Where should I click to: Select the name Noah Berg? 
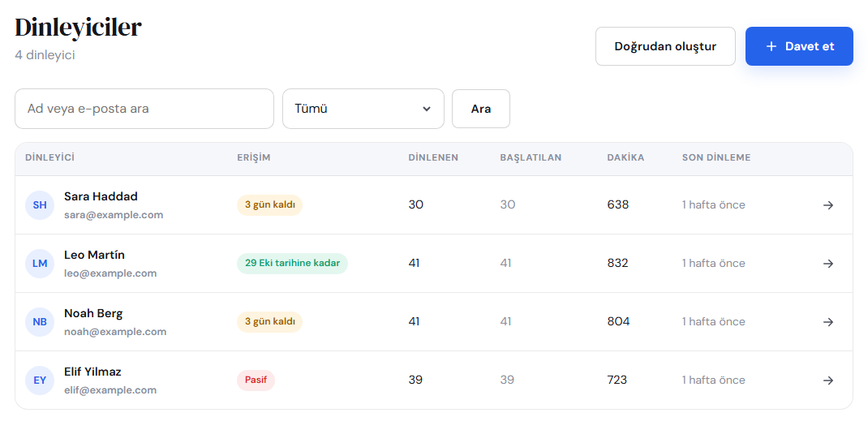pos(93,313)
